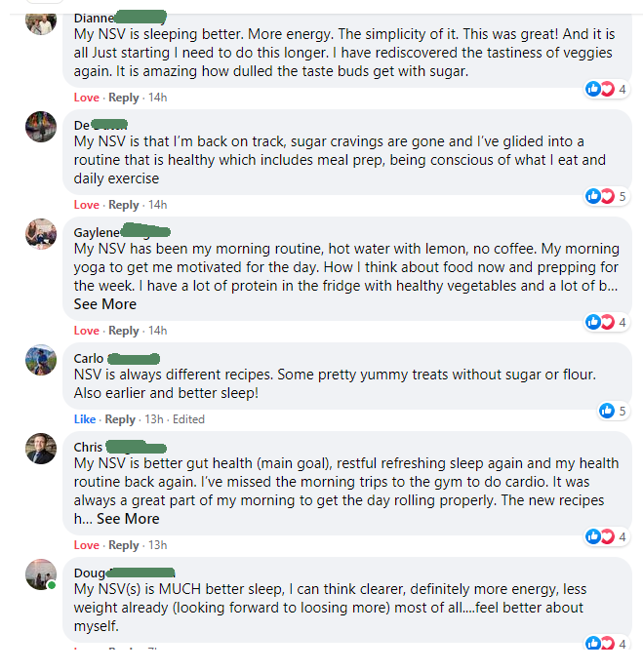Open reaction icons on Doug's comment

(x=607, y=643)
